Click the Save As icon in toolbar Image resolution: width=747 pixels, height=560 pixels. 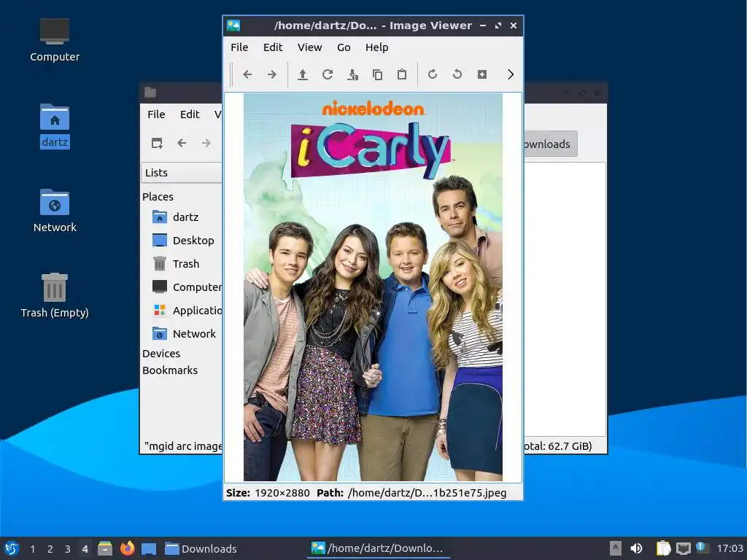352,74
